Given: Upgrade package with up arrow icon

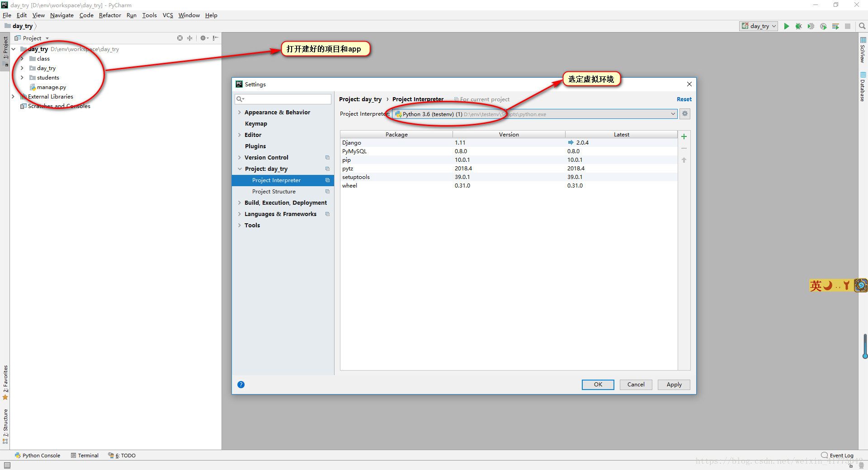Looking at the screenshot, I should point(684,160).
